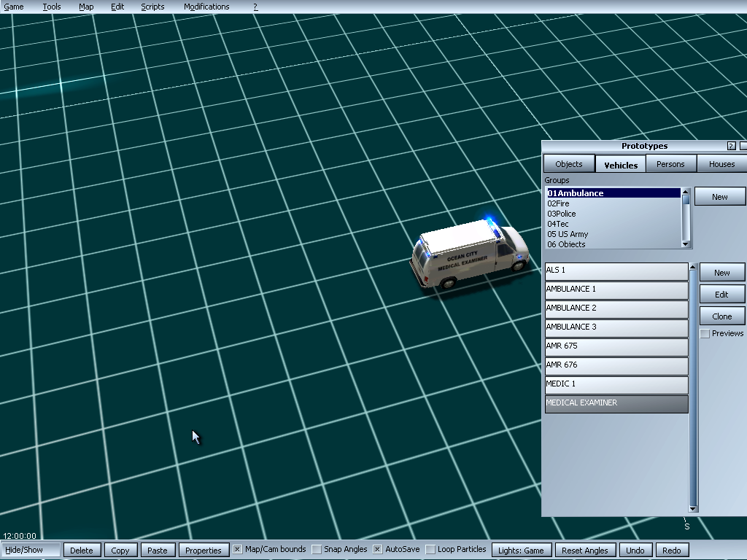
Task: Switch to the Persons tab
Action: tap(670, 164)
